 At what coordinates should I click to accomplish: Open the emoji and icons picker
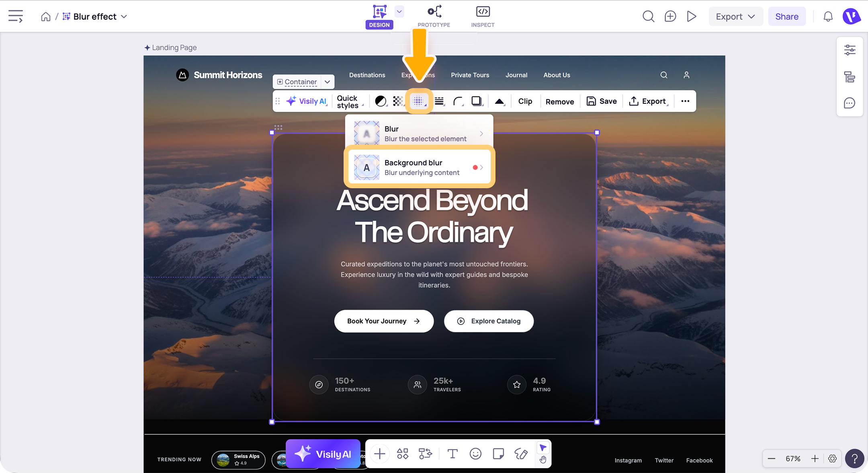point(475,454)
